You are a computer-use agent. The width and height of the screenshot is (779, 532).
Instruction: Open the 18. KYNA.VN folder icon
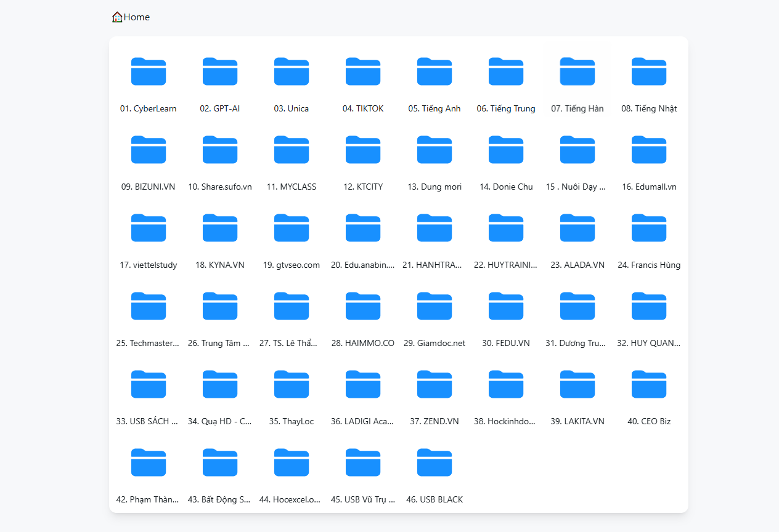220,228
